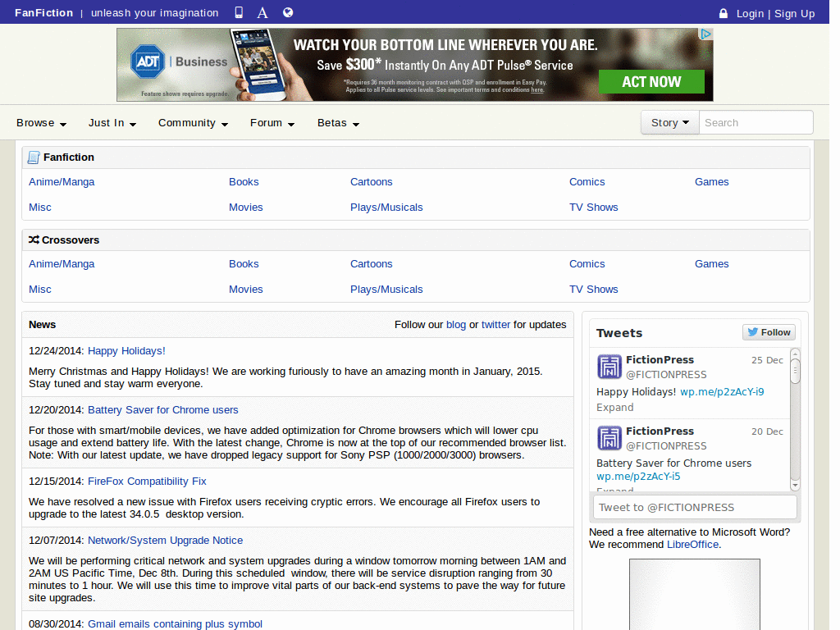Click FictionPress avatar on 20 Dec tweet
840x630 pixels.
(609, 438)
